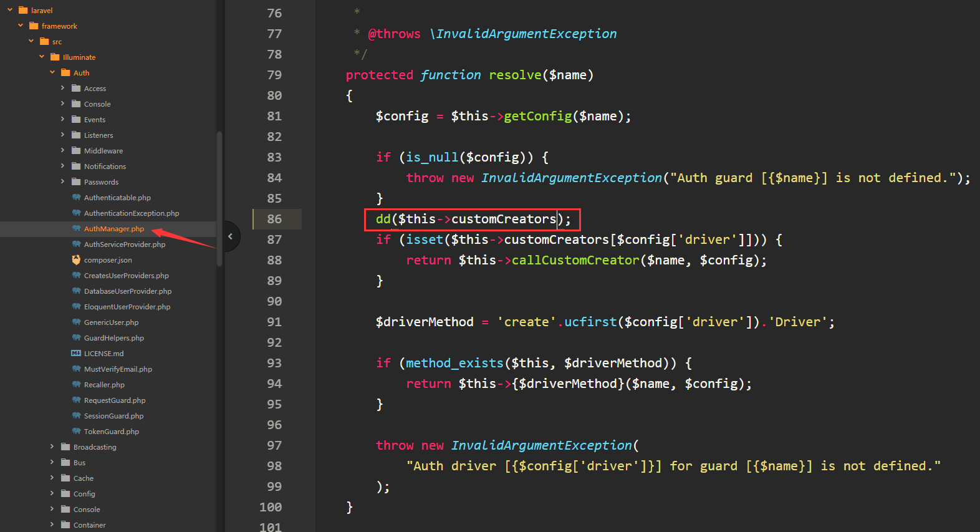Click the PHP icon of GenericUser.php
This screenshot has height=532, width=980.
coord(76,322)
